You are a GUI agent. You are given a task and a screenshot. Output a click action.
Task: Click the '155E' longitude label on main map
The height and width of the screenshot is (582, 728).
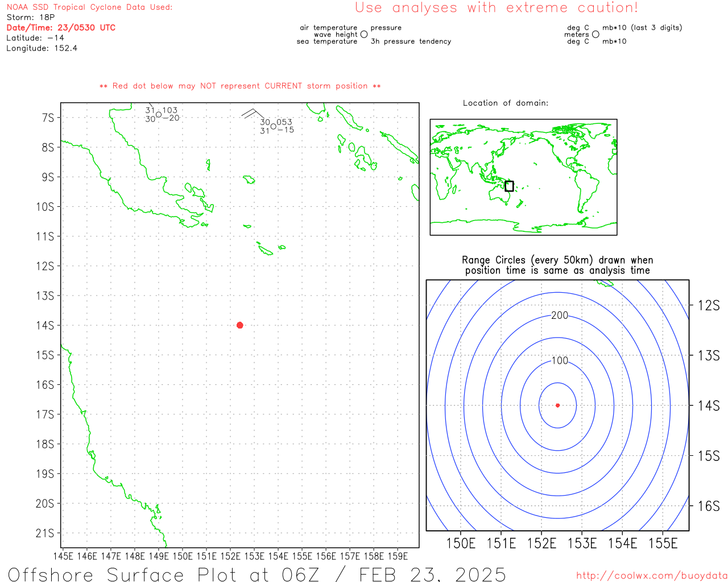click(302, 556)
